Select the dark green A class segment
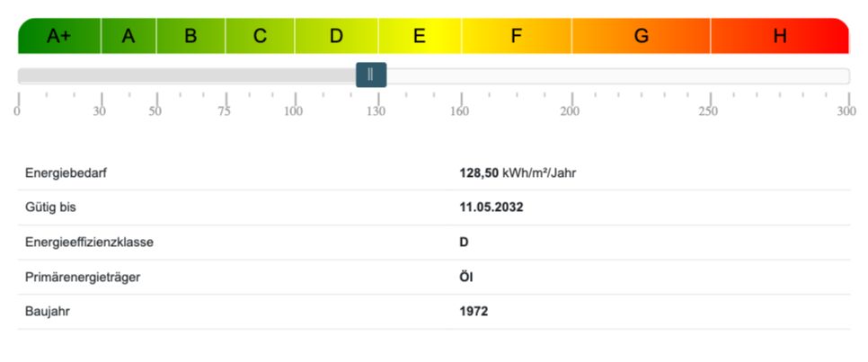This screenshot has height=362, width=868. click(x=128, y=36)
